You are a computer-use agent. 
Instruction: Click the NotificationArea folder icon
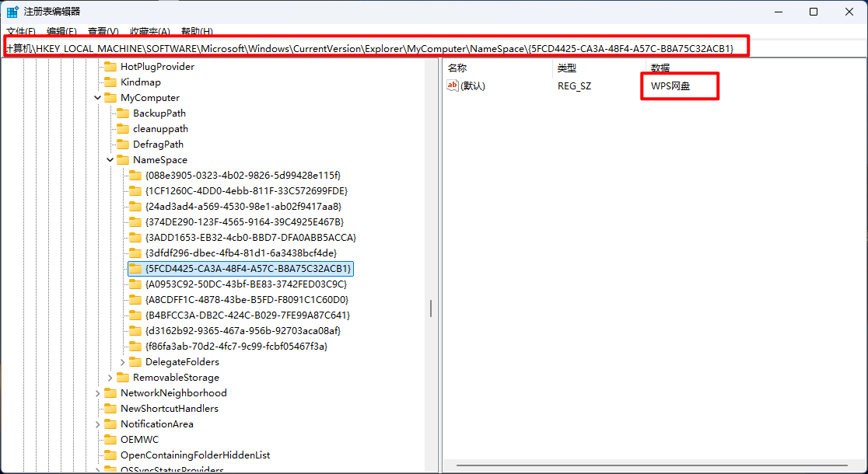tap(110, 424)
